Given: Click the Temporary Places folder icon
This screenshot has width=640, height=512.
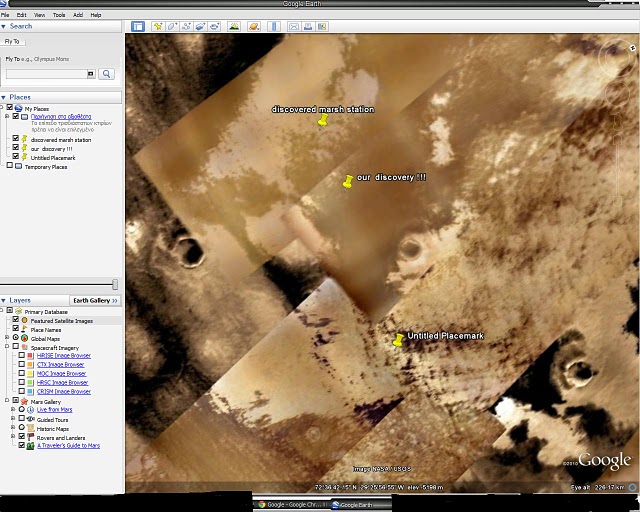Looking at the screenshot, I should coord(18,166).
